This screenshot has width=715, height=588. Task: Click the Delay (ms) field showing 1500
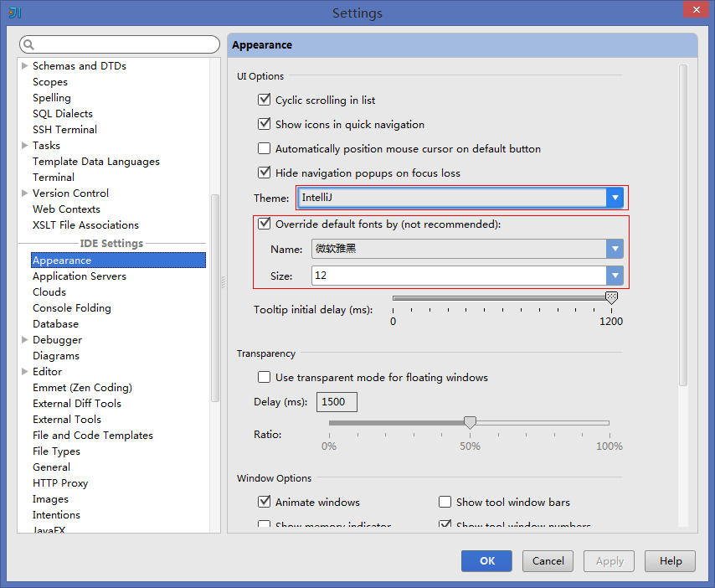click(x=337, y=402)
